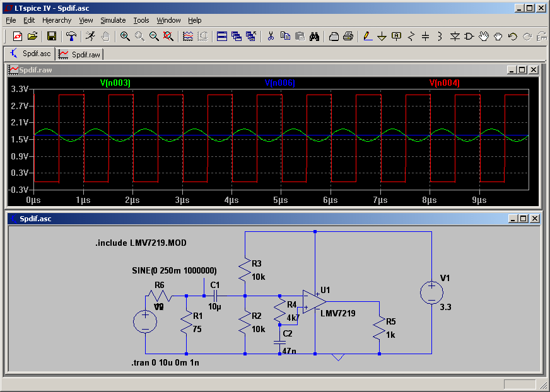Click the blue V(n006) trace label
The height and width of the screenshot is (392, 550).
click(x=280, y=83)
